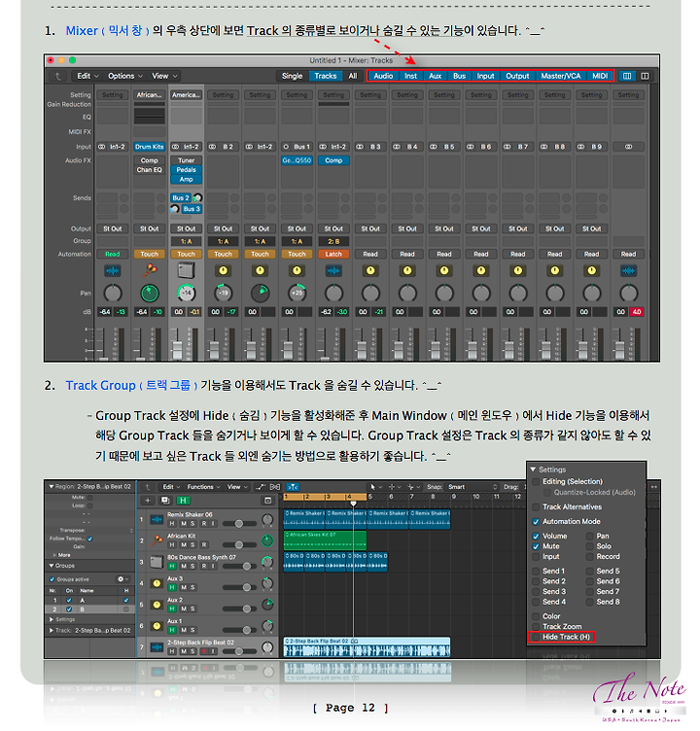Click the maracas icon on African Kit strip

point(150,270)
